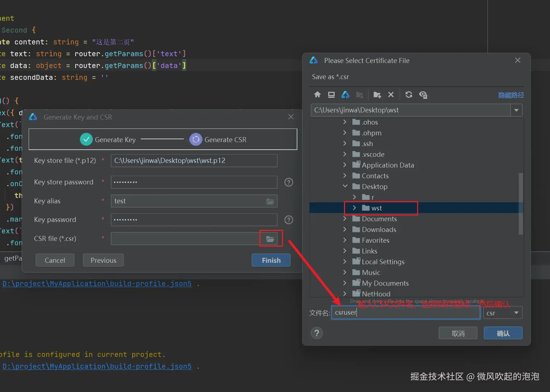
Task: Expand the Application Data chevron
Action: pos(345,165)
